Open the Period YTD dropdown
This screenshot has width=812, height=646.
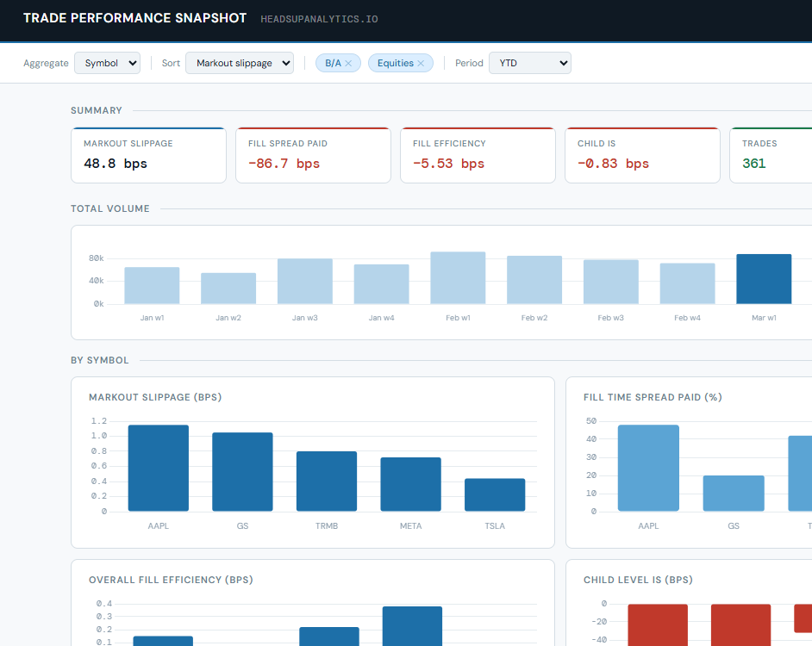pos(530,63)
